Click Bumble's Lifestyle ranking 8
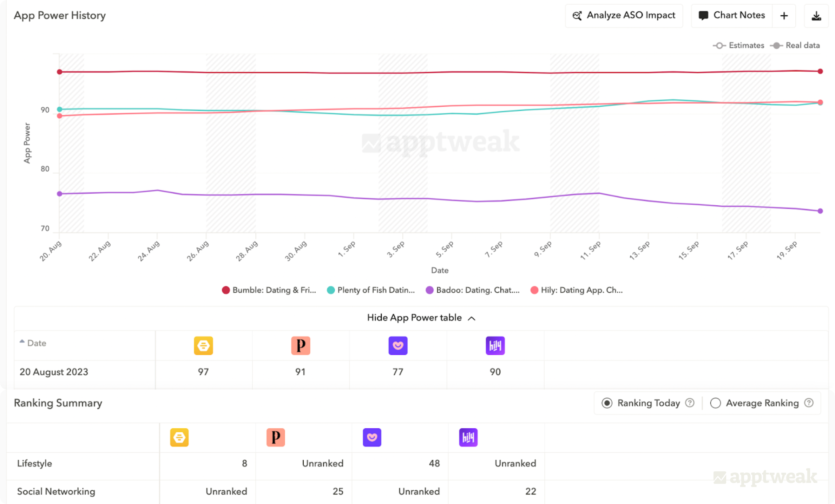The height and width of the screenshot is (504, 835). pyautogui.click(x=244, y=464)
